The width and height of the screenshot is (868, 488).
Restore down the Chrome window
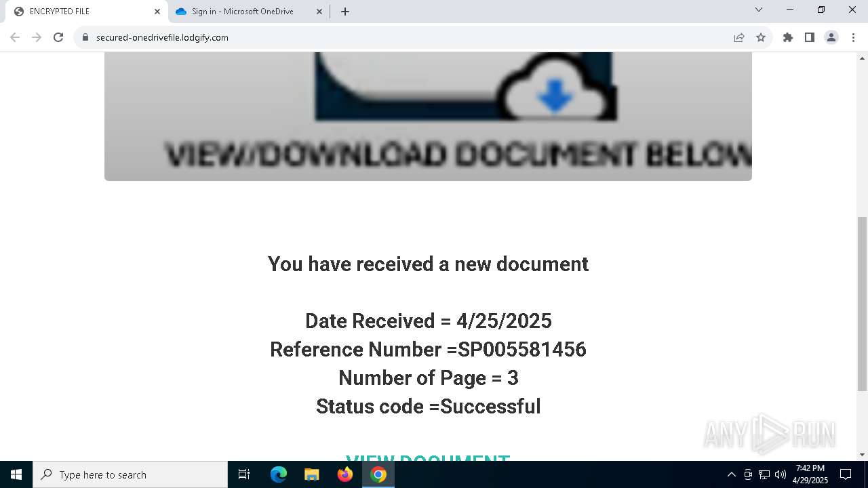821,10
